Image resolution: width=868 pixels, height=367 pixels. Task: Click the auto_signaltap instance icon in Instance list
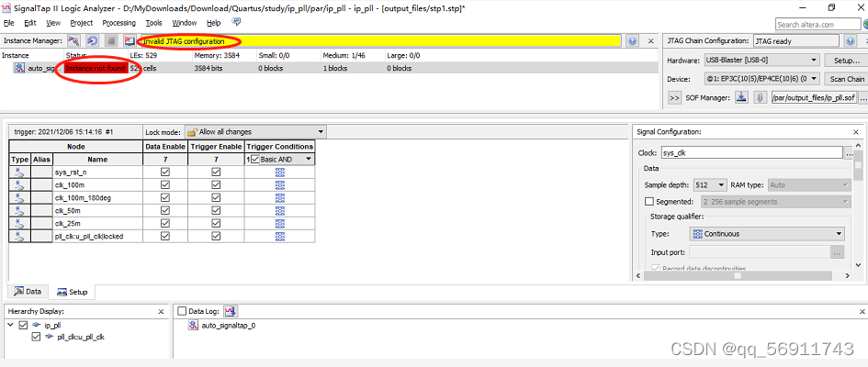(x=20, y=68)
